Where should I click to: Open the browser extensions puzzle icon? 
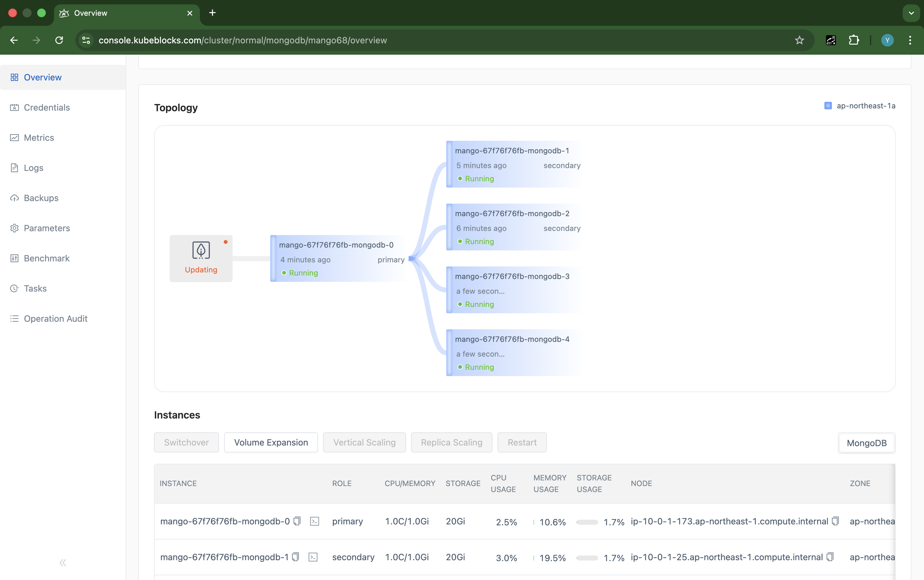click(x=854, y=40)
